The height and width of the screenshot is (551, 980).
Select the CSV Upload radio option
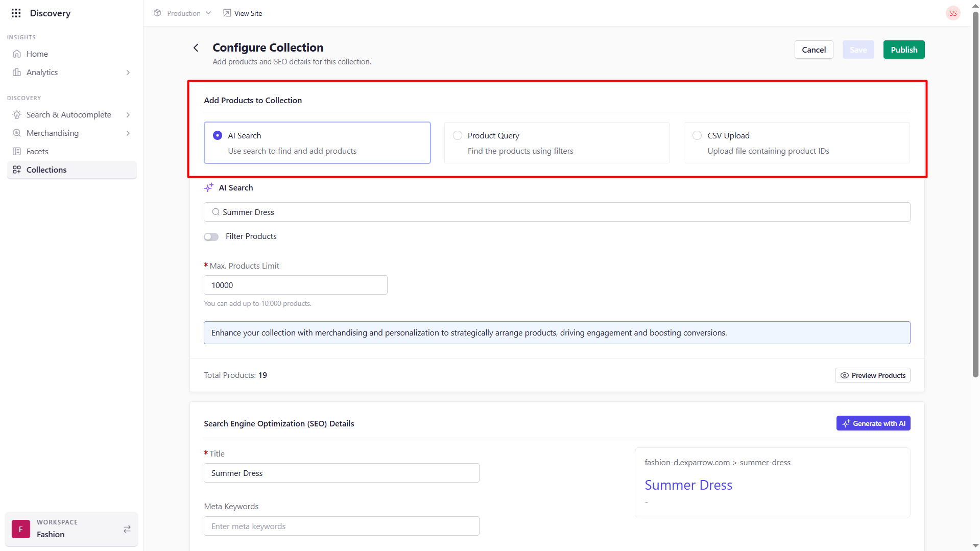[697, 136]
